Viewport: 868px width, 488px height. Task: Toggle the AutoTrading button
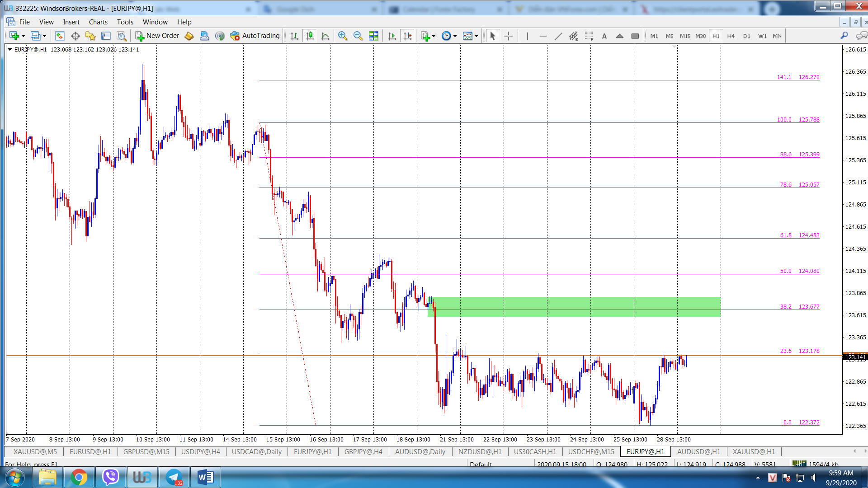point(255,36)
